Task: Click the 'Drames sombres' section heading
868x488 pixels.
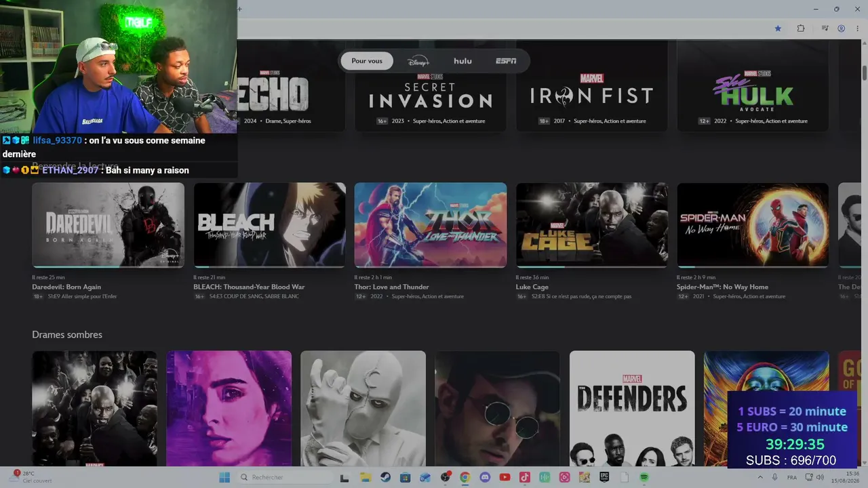Action: click(67, 335)
